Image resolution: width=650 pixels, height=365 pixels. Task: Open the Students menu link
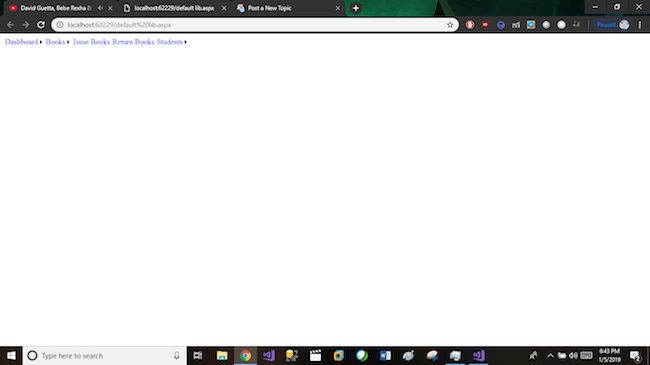tap(170, 42)
